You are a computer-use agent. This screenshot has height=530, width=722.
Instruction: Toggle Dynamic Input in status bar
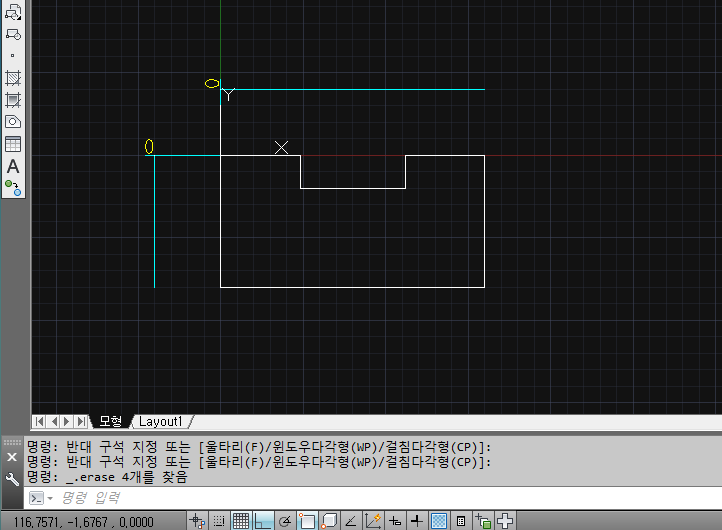click(395, 521)
